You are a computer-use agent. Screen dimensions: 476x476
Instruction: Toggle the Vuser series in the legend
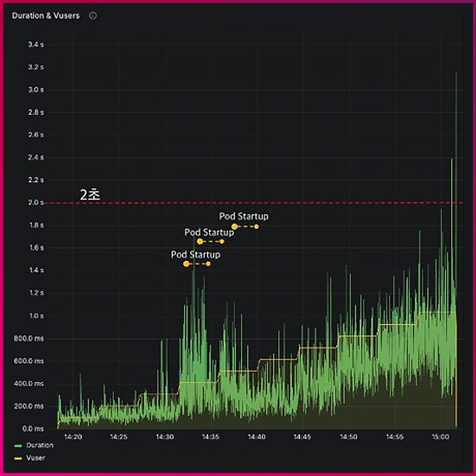[x=35, y=458]
